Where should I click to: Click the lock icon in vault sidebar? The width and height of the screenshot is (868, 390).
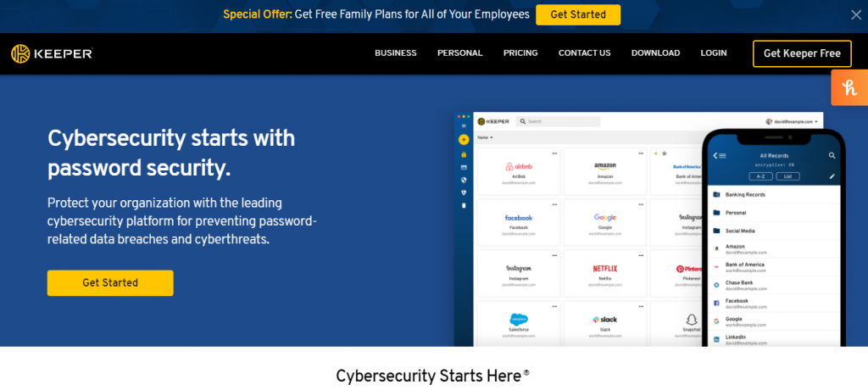tap(464, 154)
